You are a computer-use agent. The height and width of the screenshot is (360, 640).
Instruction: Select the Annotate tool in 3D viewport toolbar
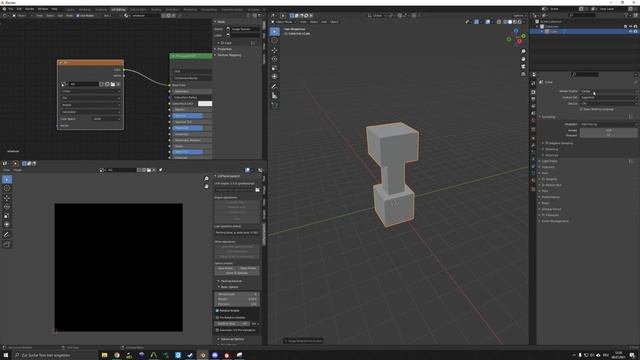[275, 87]
